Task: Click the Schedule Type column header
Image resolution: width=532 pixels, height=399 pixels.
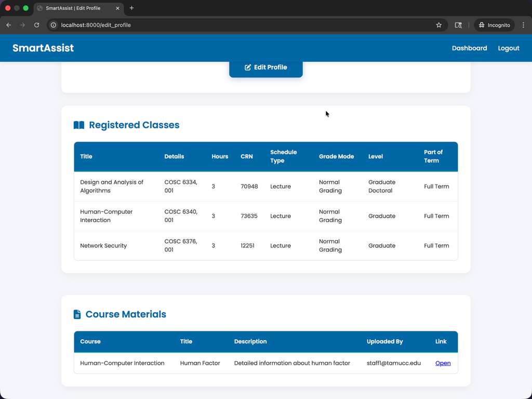Action: click(x=283, y=156)
